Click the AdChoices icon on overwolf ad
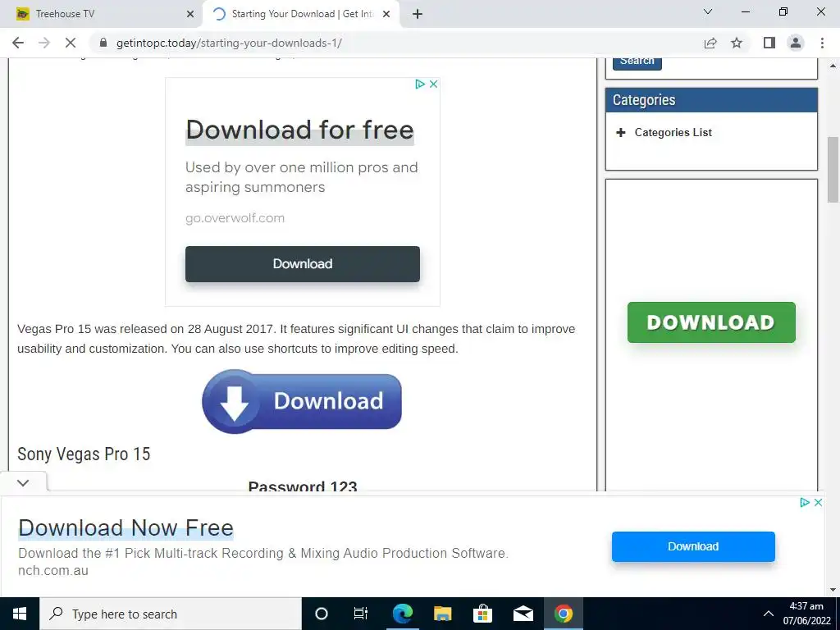 pyautogui.click(x=420, y=84)
